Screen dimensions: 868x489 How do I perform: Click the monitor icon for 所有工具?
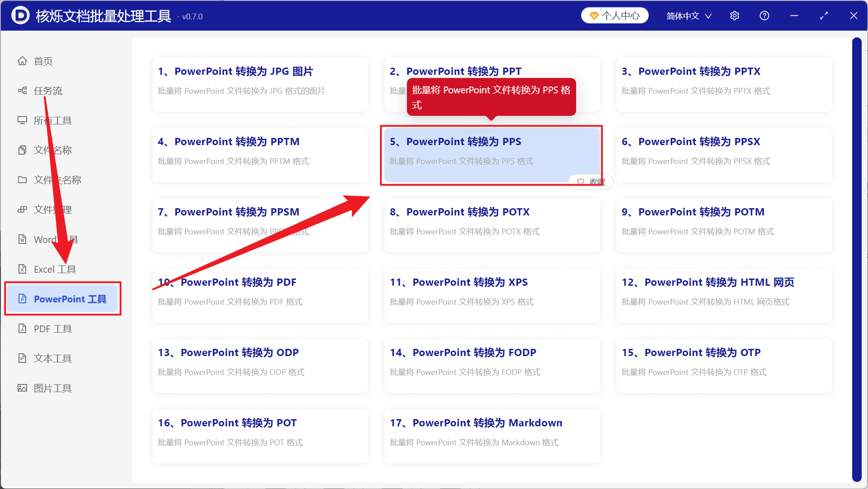[22, 120]
